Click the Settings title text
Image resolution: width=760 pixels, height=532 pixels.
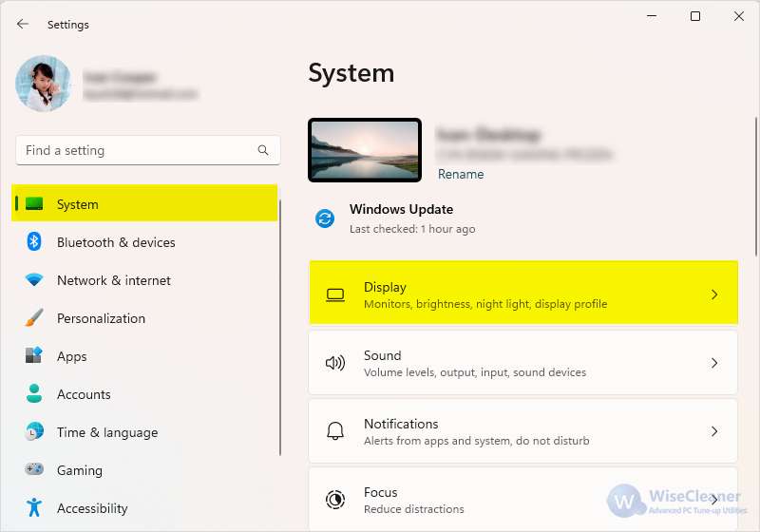(x=68, y=25)
